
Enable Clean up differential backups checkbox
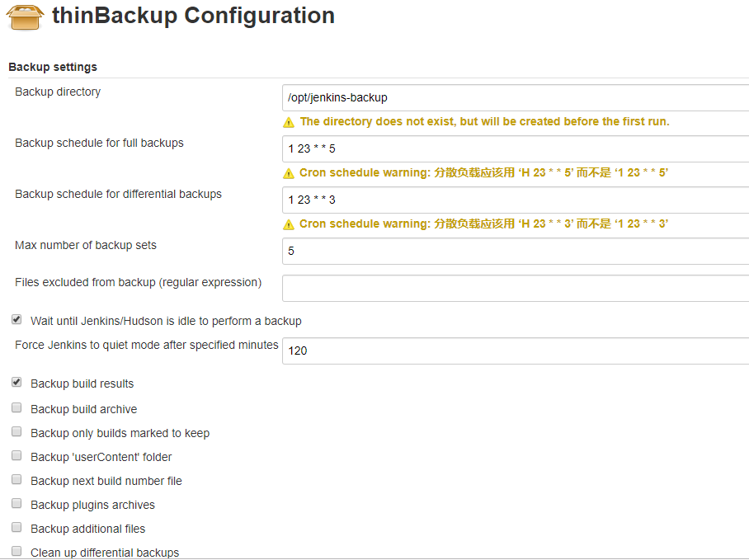(16, 551)
